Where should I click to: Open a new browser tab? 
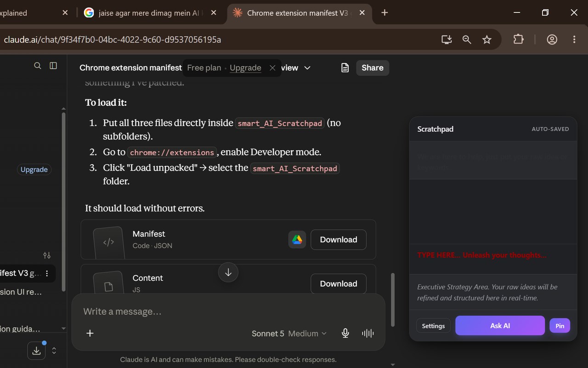pyautogui.click(x=384, y=13)
